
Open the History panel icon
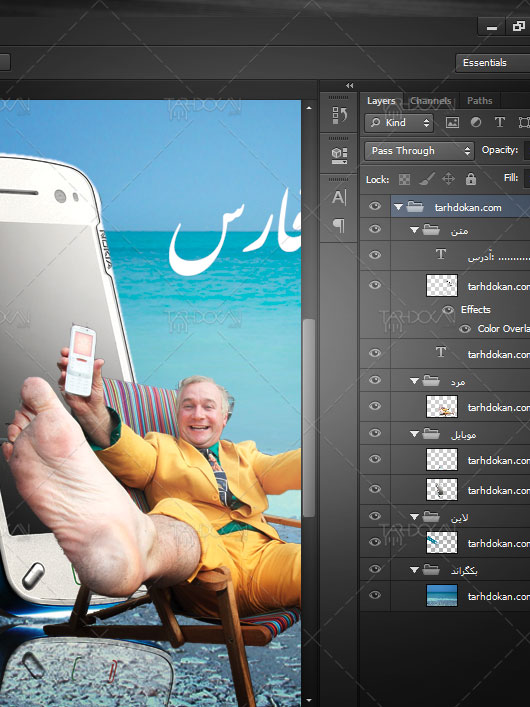339,115
